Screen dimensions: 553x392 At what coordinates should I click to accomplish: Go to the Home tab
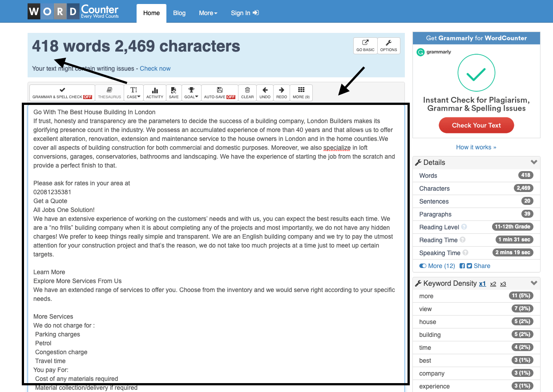151,13
